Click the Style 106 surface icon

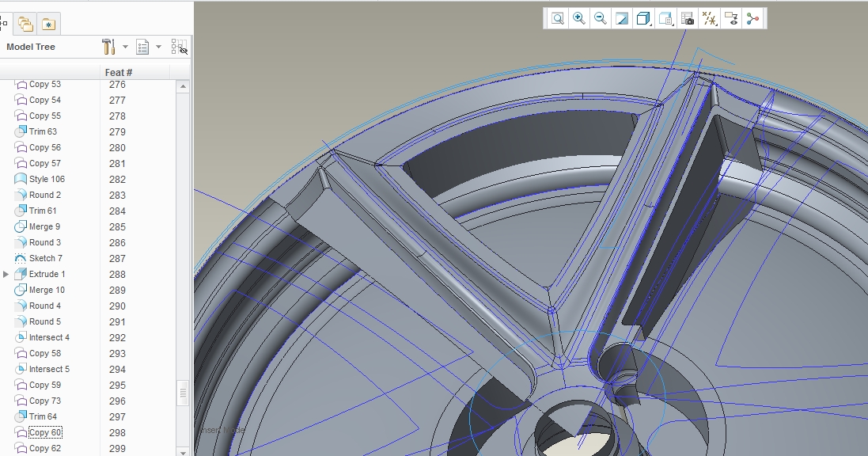coord(21,179)
